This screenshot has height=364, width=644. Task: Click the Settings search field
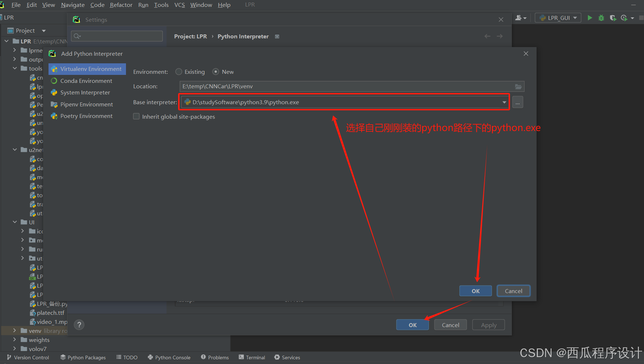click(117, 36)
